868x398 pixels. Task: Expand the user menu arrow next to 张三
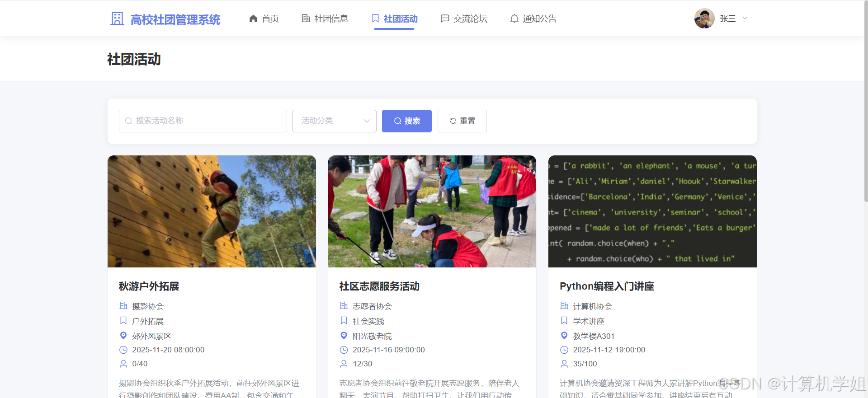tap(745, 19)
